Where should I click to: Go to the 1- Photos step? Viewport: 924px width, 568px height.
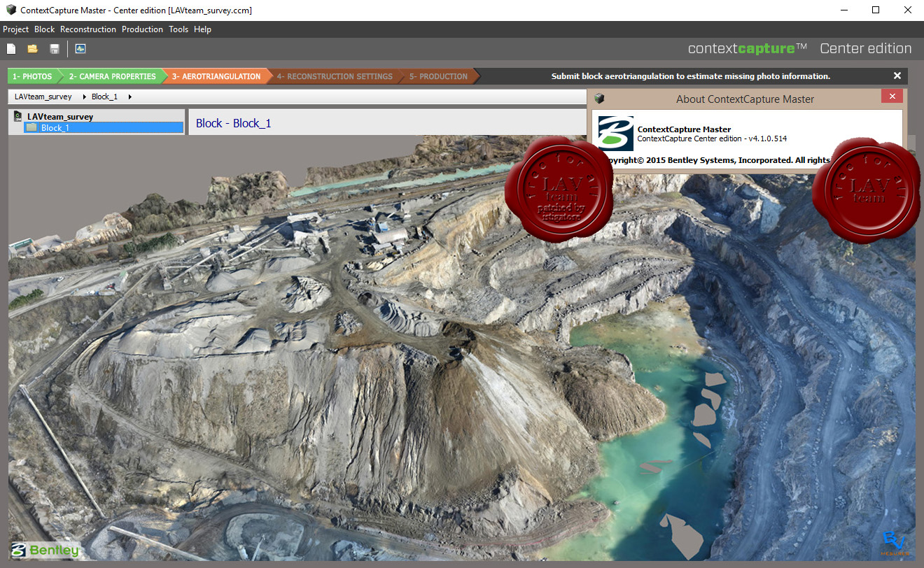point(32,76)
